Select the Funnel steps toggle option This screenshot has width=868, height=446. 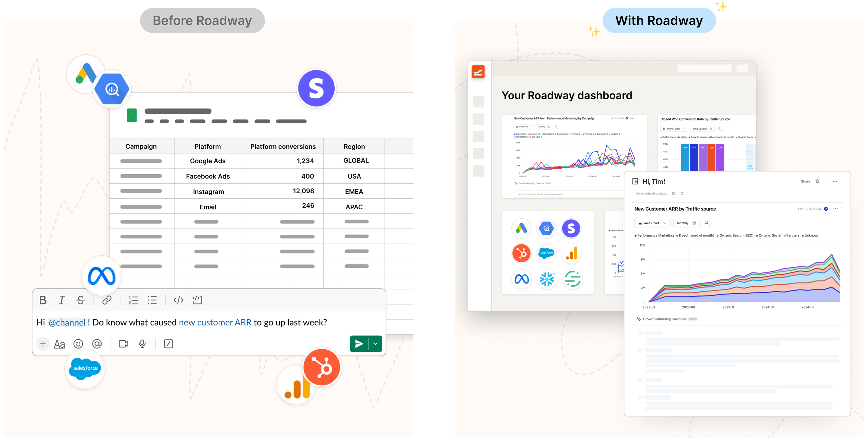coord(674,128)
